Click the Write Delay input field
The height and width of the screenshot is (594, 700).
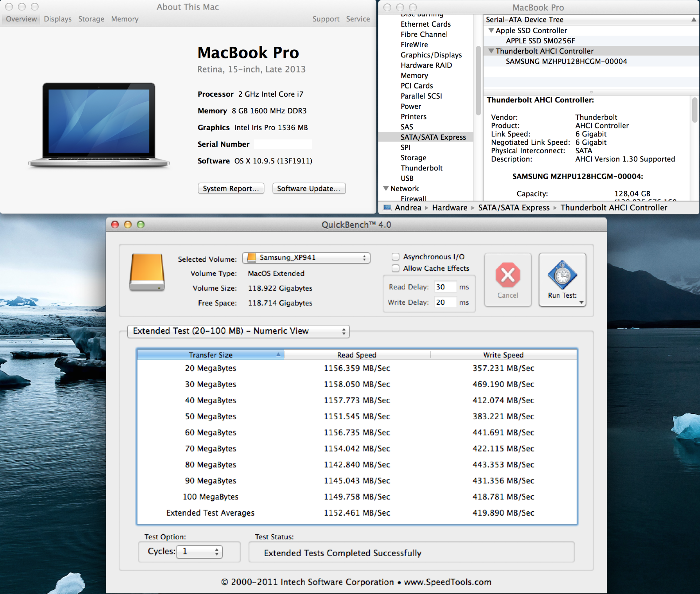[445, 302]
